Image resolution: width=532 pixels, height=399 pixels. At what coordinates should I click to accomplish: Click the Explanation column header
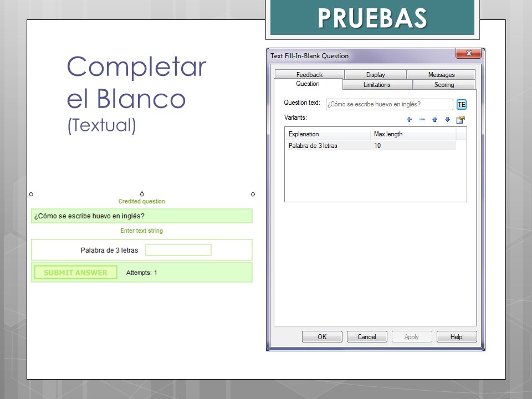pyautogui.click(x=328, y=134)
